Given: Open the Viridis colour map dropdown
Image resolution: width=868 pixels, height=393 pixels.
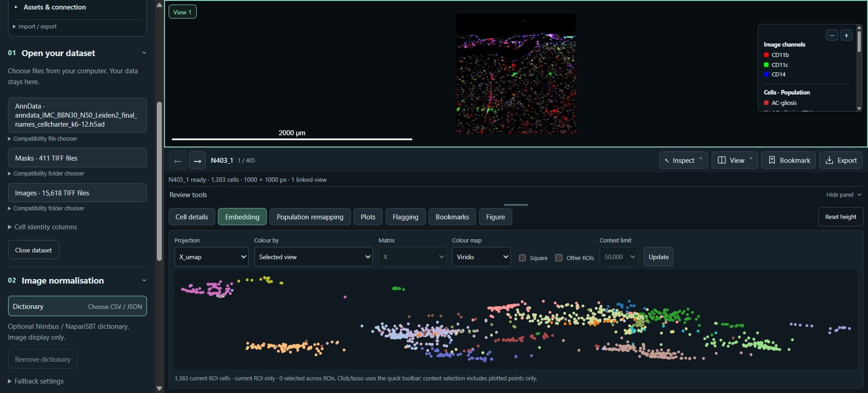Looking at the screenshot, I should tap(481, 257).
